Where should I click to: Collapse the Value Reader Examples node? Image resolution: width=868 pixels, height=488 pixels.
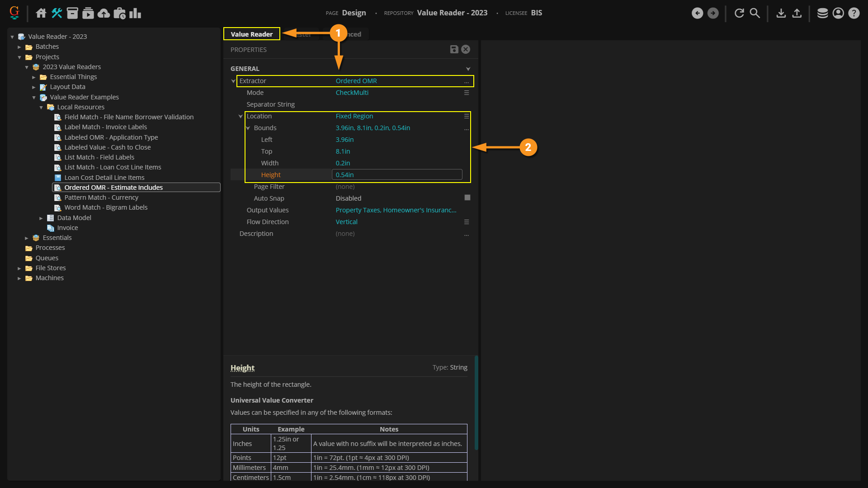(x=34, y=98)
